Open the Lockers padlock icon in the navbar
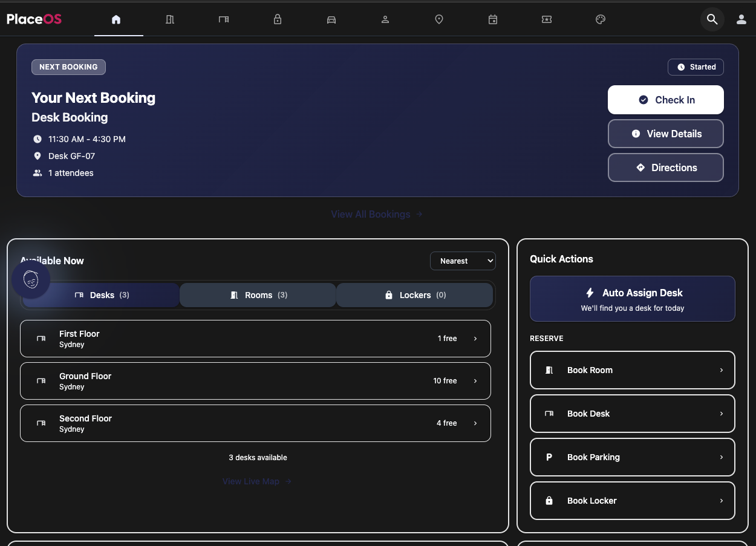This screenshot has height=546, width=756. pos(277,19)
